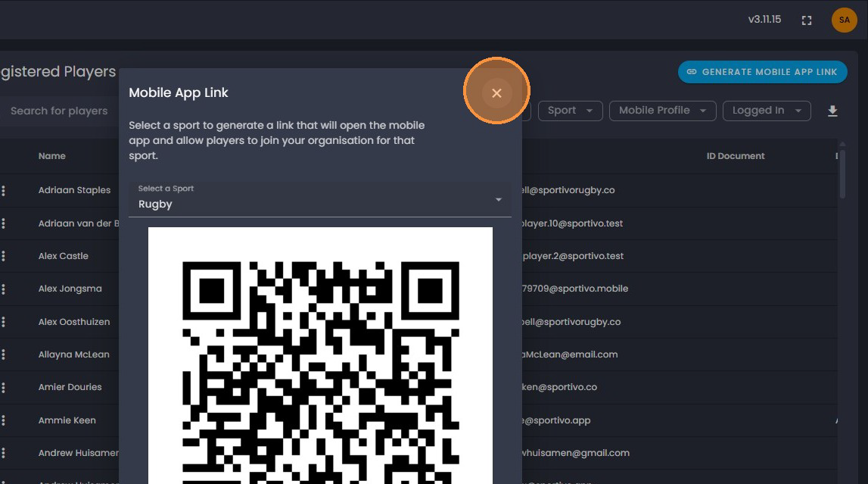Open the SA user avatar menu
Image resolution: width=868 pixels, height=484 pixels.
pos(845,20)
